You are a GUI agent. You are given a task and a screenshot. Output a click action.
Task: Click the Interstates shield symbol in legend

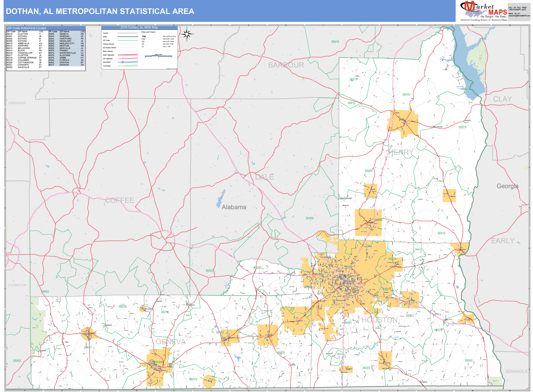point(123,62)
